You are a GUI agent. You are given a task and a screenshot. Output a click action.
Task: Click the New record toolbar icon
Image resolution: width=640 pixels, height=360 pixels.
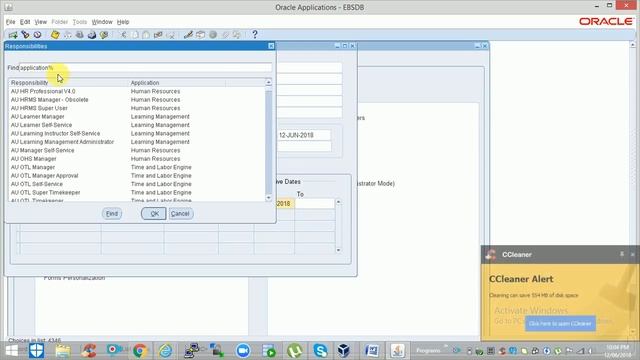(13, 35)
